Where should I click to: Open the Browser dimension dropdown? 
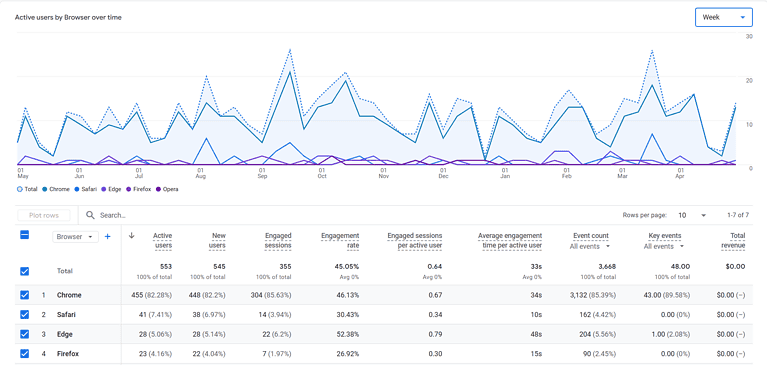pyautogui.click(x=75, y=237)
